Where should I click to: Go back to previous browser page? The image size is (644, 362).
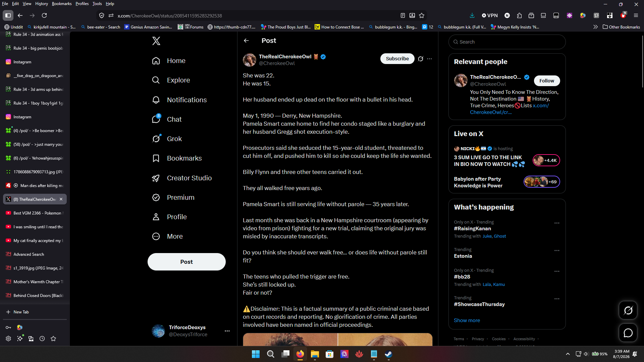pos(20,15)
